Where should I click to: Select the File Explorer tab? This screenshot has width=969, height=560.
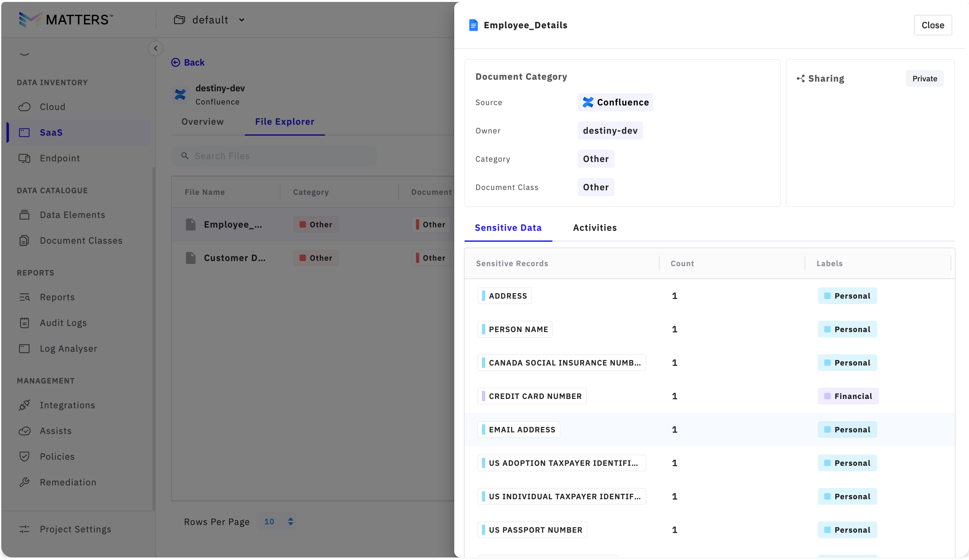click(284, 122)
